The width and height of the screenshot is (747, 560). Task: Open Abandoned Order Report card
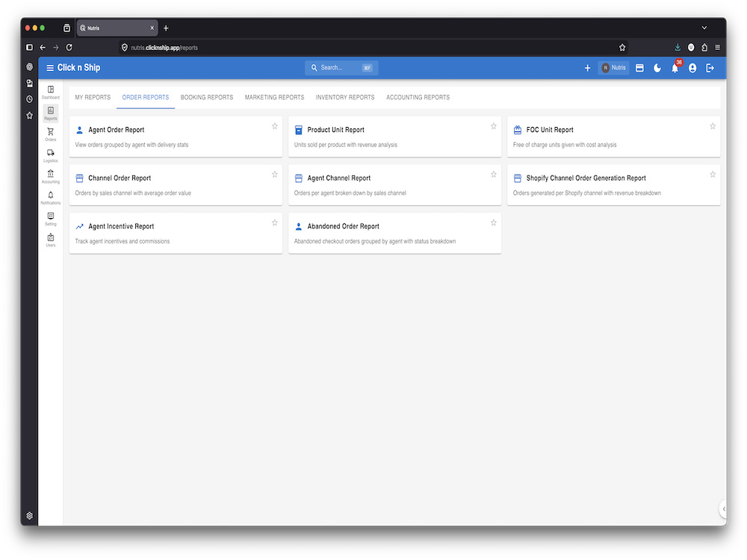point(394,233)
